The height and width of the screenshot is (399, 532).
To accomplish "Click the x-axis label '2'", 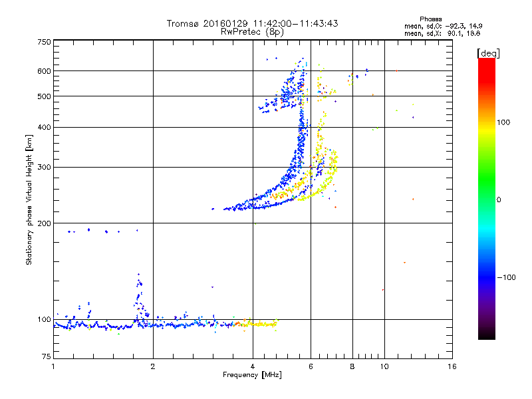I will (153, 366).
